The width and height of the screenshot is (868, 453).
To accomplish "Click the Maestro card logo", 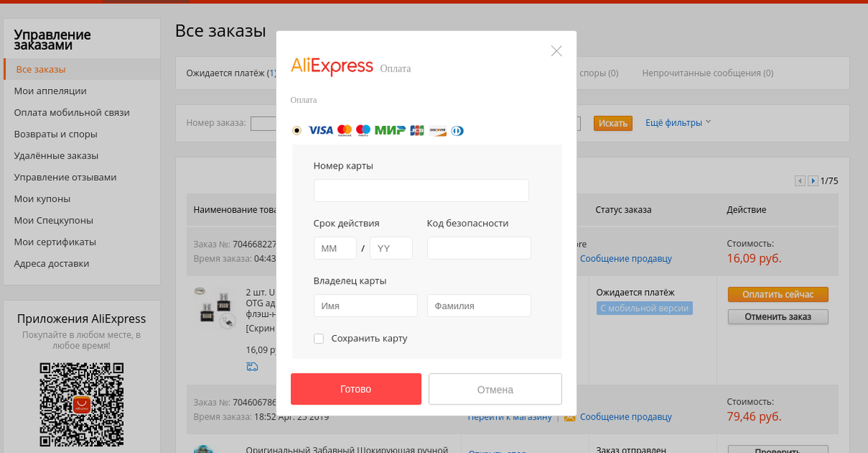I will [x=363, y=130].
